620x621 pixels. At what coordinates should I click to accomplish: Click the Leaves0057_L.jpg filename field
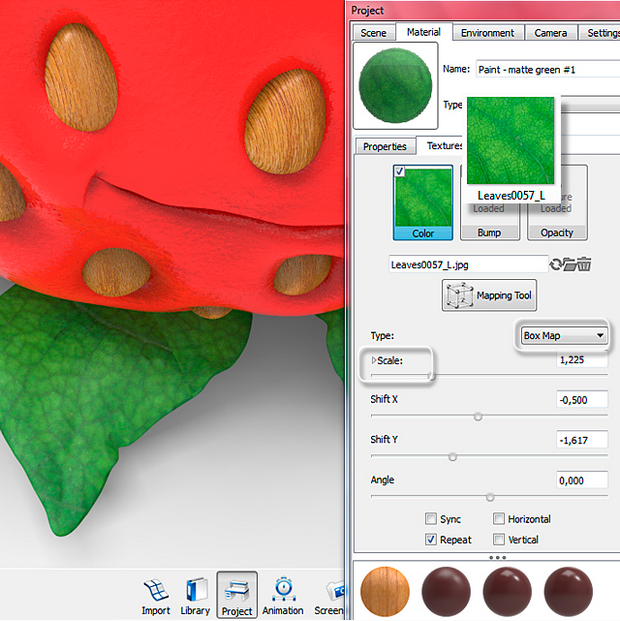(x=469, y=264)
